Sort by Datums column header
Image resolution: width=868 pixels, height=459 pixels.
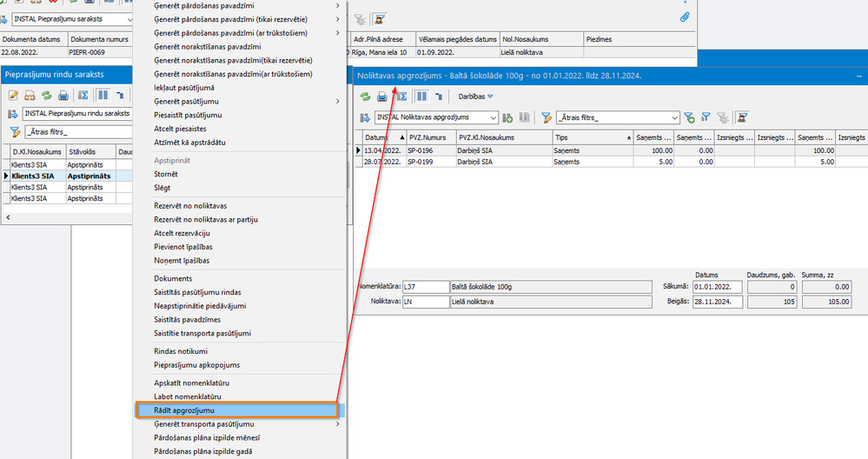[385, 137]
